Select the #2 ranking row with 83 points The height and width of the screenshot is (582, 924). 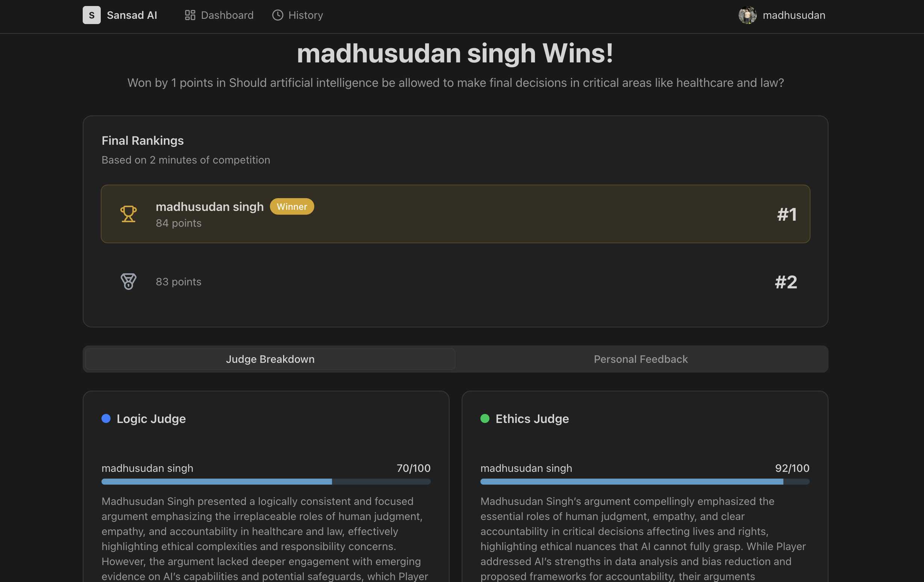tap(455, 282)
